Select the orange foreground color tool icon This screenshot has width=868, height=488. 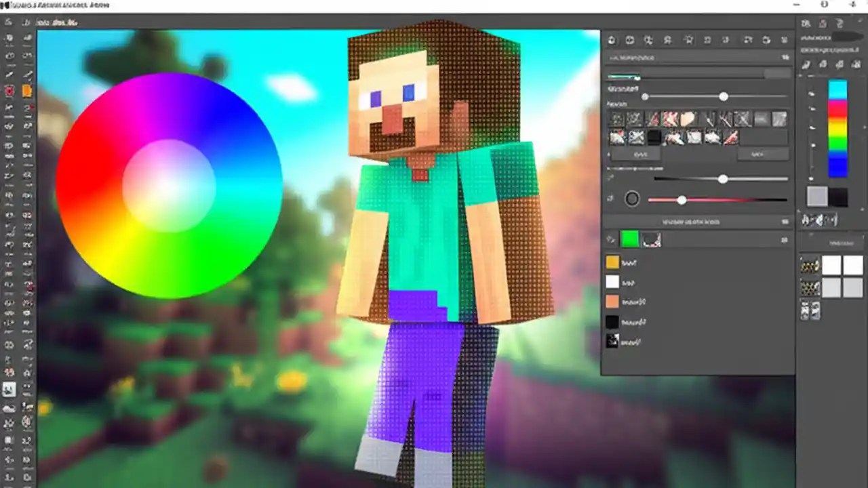(27, 90)
